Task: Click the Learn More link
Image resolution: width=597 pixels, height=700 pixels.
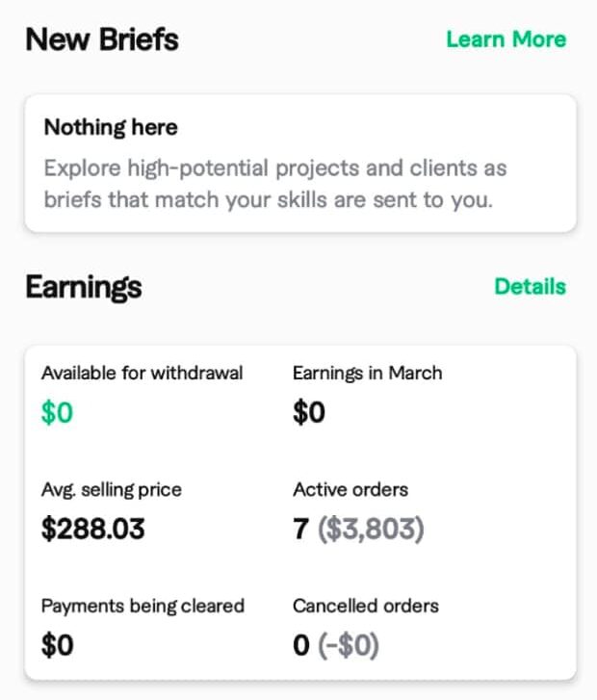Action: click(x=506, y=39)
